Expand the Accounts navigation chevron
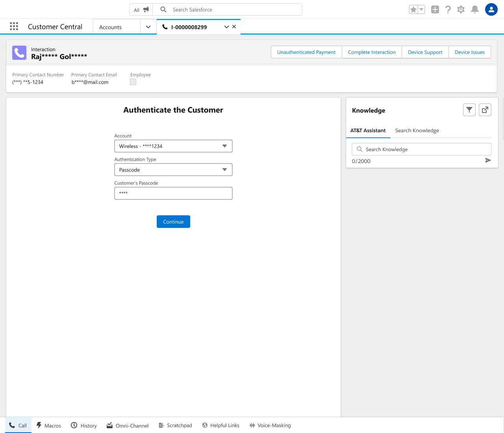Image resolution: width=504 pixels, height=433 pixels. tap(148, 27)
